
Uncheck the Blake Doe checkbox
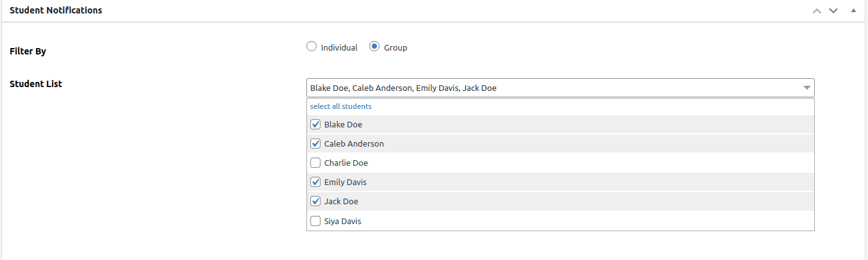click(x=315, y=125)
